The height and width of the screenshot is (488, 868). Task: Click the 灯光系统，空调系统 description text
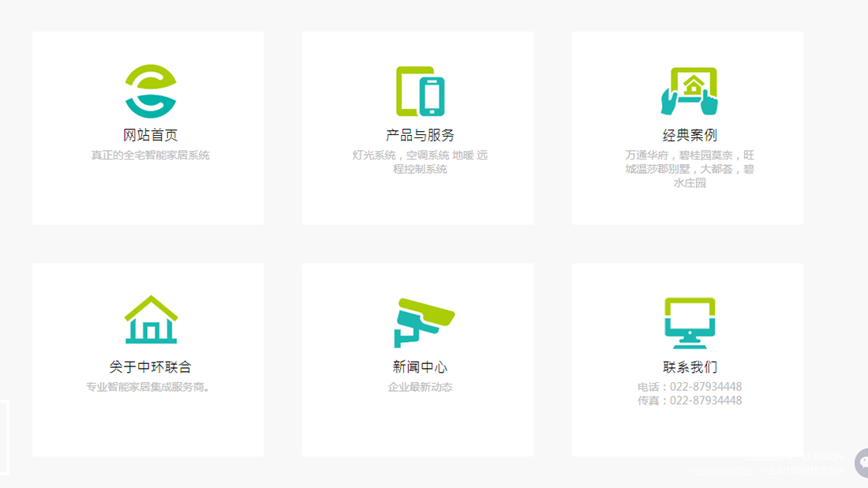tap(420, 162)
